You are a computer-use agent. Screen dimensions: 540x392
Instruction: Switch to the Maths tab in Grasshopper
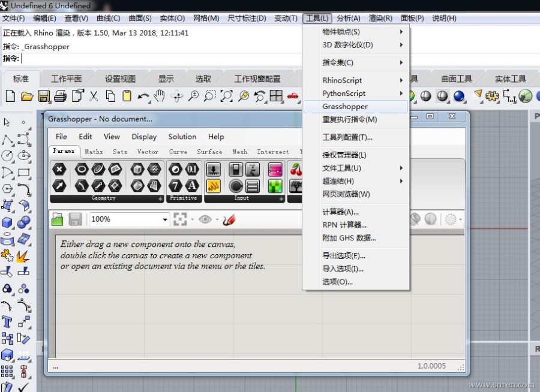(x=94, y=152)
